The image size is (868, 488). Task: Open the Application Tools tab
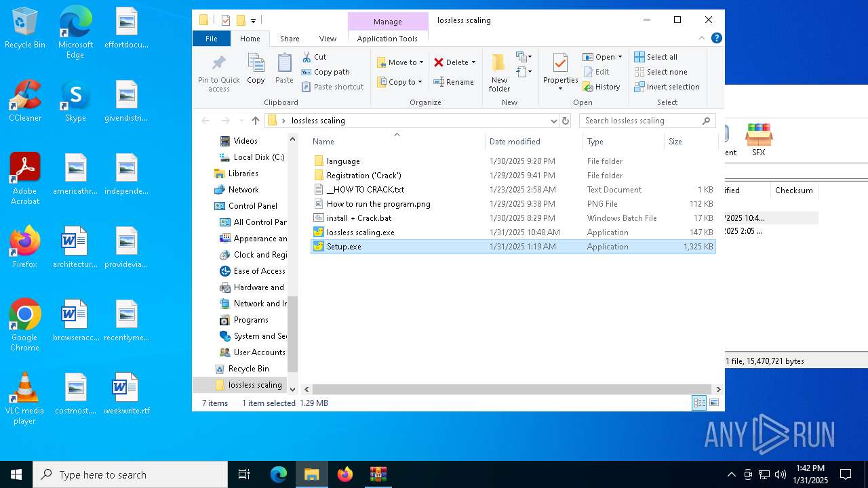(387, 39)
